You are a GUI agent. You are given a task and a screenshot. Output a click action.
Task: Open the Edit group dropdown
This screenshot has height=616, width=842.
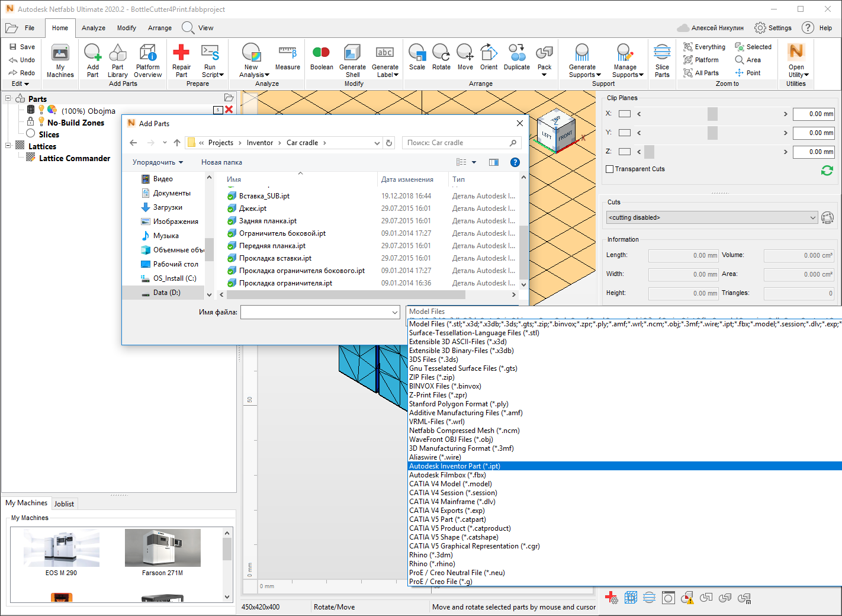pyautogui.click(x=20, y=84)
